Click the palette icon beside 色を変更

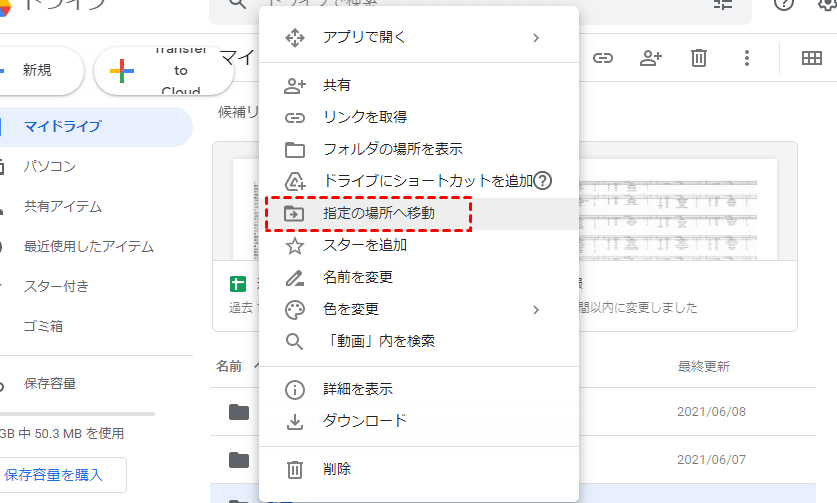pos(295,310)
